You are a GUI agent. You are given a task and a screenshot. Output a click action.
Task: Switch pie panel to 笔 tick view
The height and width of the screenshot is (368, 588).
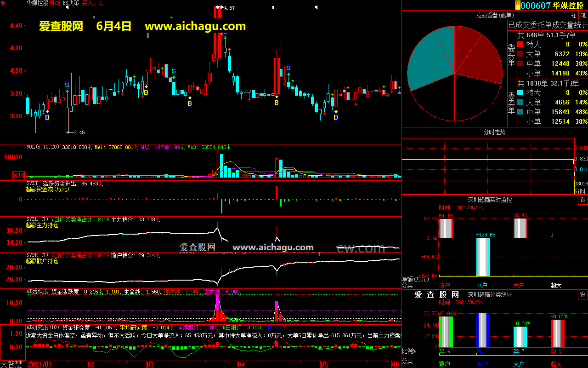pos(583,15)
